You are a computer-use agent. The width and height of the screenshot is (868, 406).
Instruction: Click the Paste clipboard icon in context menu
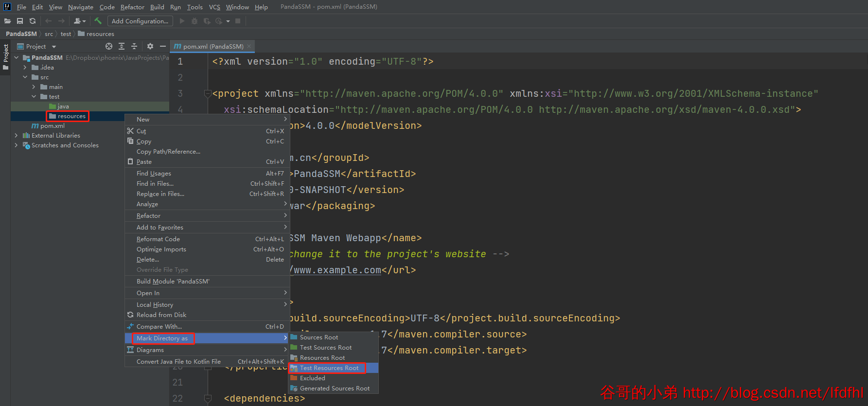(x=130, y=161)
